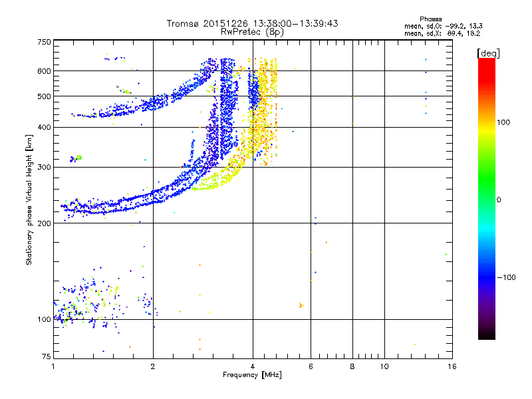Screen dimensions: 532x399
Task: Click the y-axis label '600'
Action: tap(44, 71)
